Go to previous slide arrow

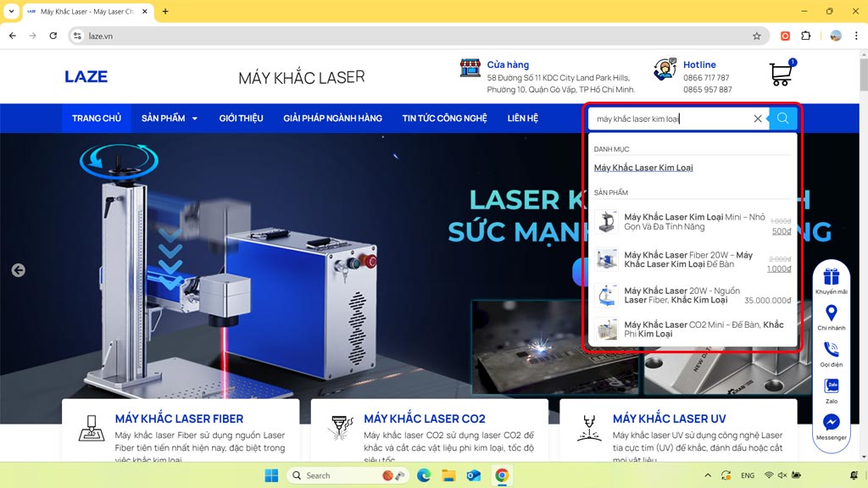point(19,270)
